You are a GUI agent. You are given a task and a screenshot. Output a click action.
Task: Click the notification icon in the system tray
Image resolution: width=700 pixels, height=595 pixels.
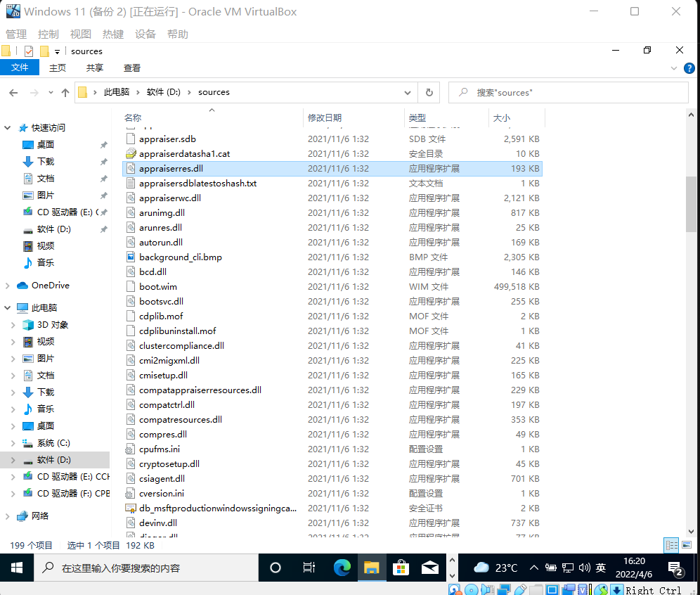tap(675, 568)
